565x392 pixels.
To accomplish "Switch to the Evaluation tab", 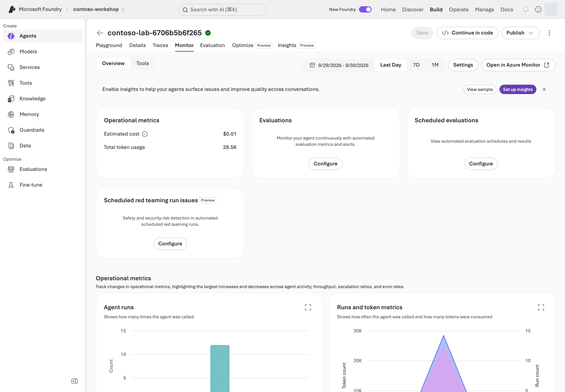I will click(x=213, y=45).
